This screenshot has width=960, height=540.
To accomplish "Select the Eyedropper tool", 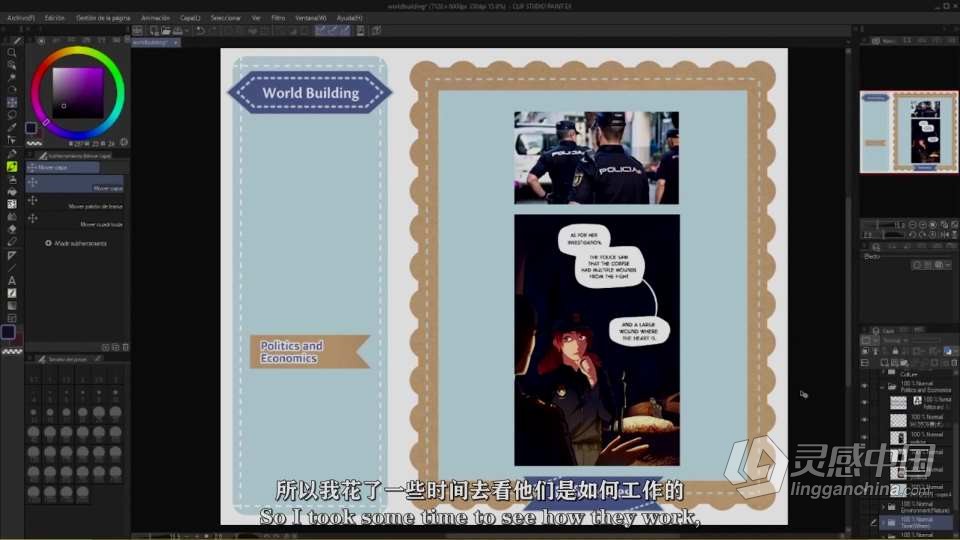I will coord(12,127).
